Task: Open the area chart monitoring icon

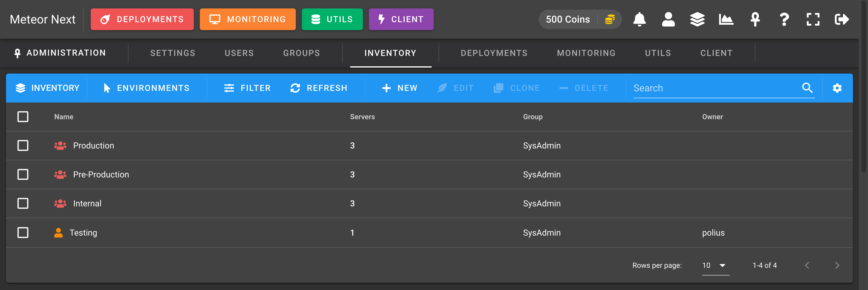Action: coord(726,19)
